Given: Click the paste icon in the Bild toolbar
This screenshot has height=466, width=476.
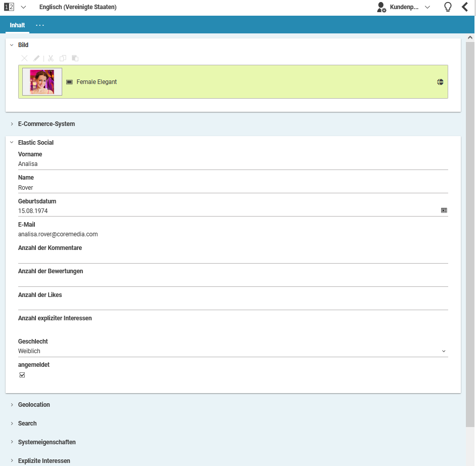Looking at the screenshot, I should click(75, 58).
